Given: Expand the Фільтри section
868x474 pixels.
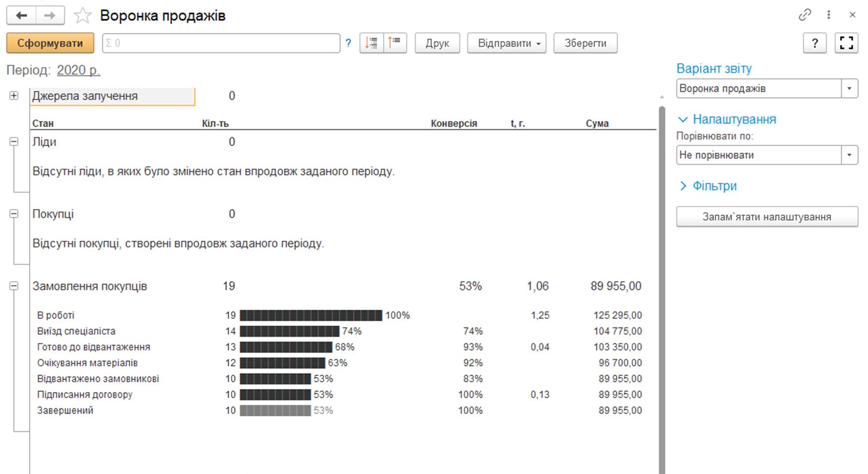Looking at the screenshot, I should (708, 186).
